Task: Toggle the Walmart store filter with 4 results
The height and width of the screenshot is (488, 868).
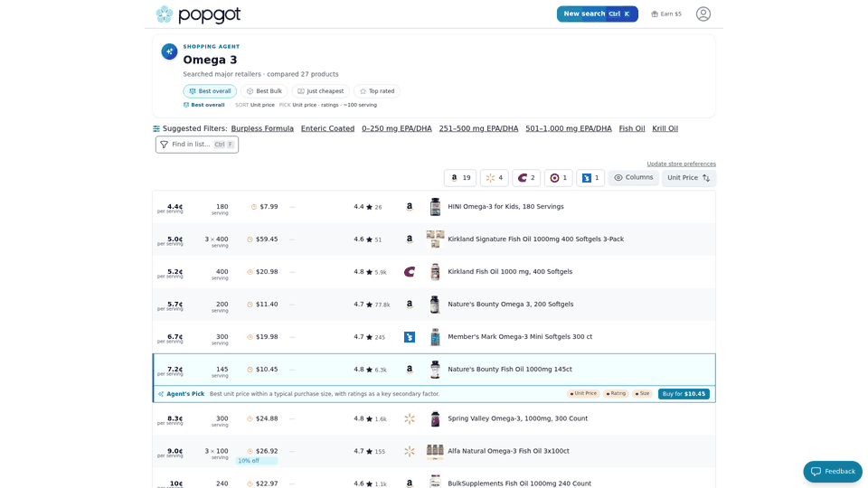Action: [495, 178]
